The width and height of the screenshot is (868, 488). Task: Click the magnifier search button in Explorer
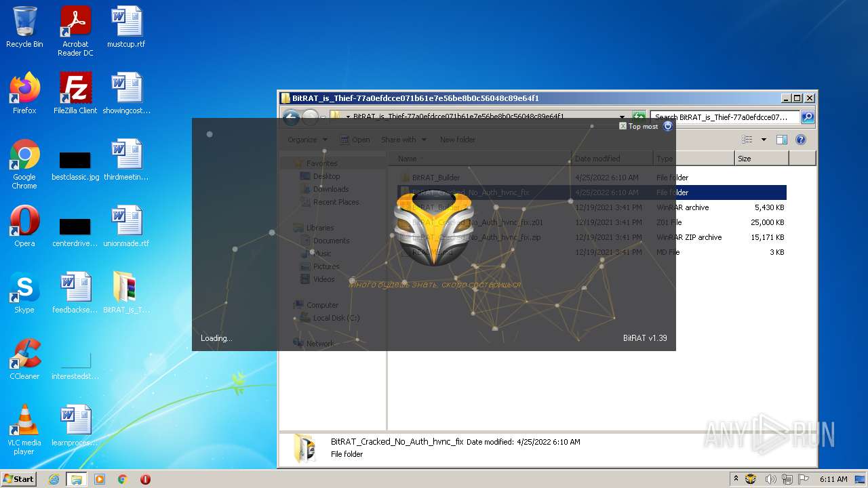click(807, 117)
